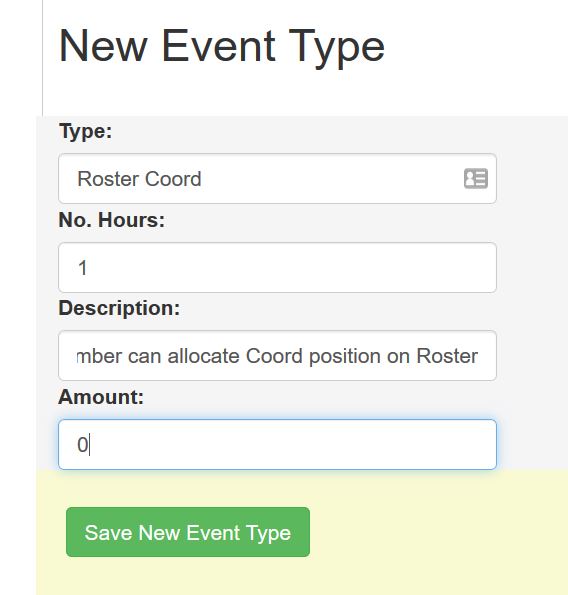Click empty space right of Type field
Viewport: 568px width, 595px height.
click(x=531, y=178)
